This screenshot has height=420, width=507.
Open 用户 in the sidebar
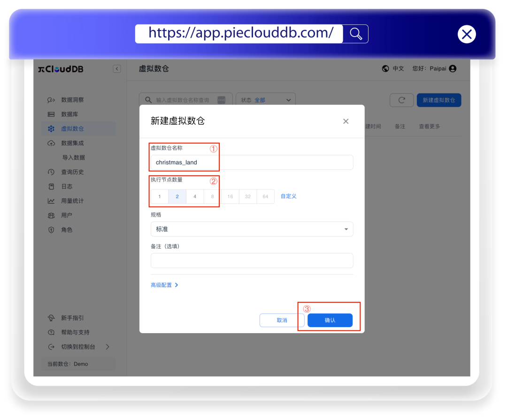[67, 215]
